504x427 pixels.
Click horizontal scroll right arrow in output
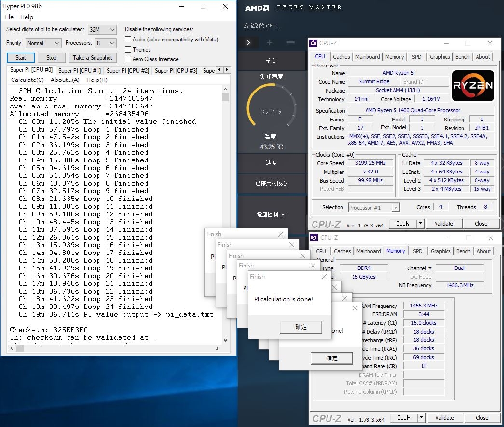[218, 348]
